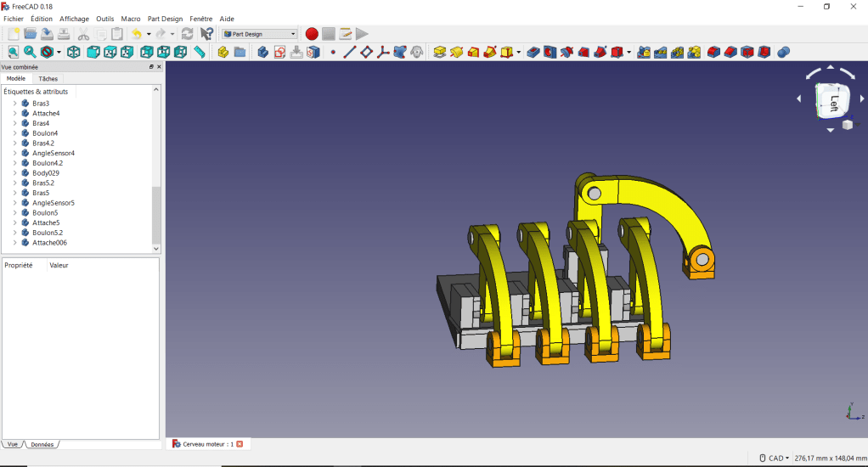Click the CAD navigation style button
Viewport: 868px width, 467px height.
coord(776,459)
